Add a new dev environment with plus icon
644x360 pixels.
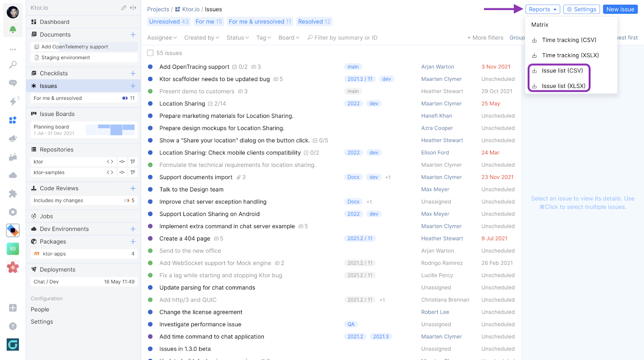pos(133,229)
